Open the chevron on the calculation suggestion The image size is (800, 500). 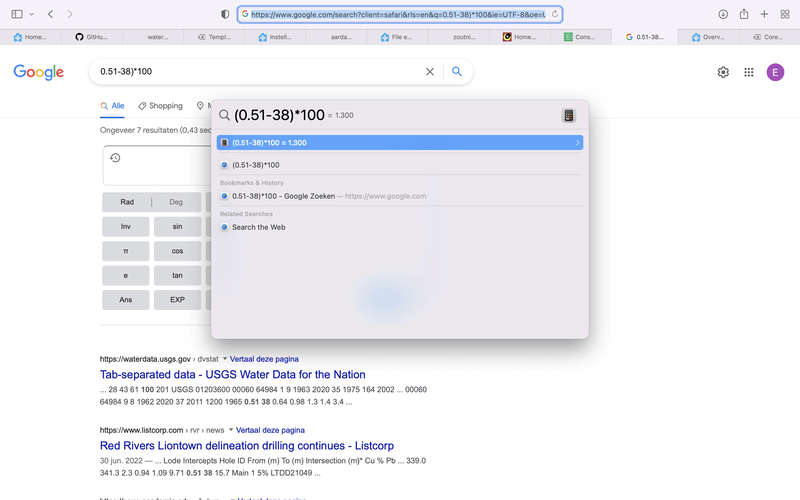click(578, 143)
